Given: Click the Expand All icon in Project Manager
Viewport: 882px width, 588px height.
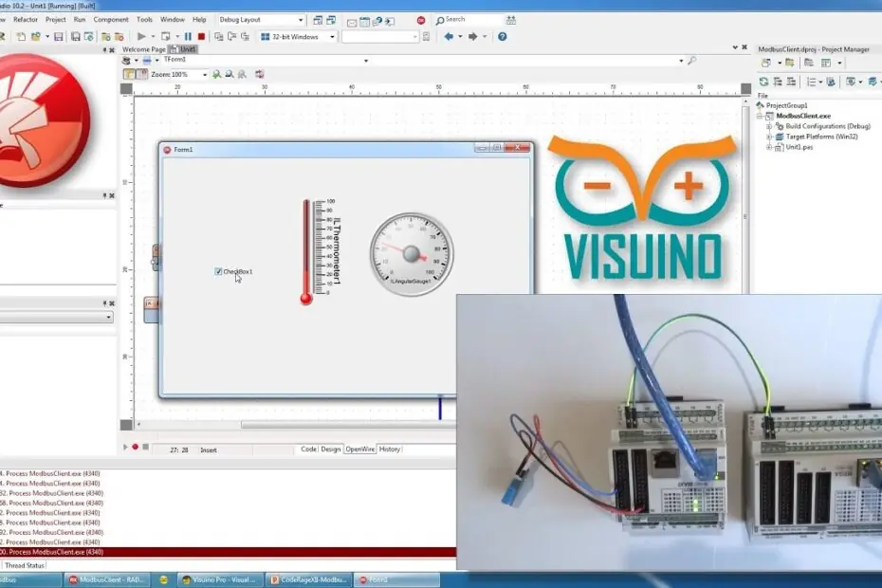Looking at the screenshot, I should [778, 82].
